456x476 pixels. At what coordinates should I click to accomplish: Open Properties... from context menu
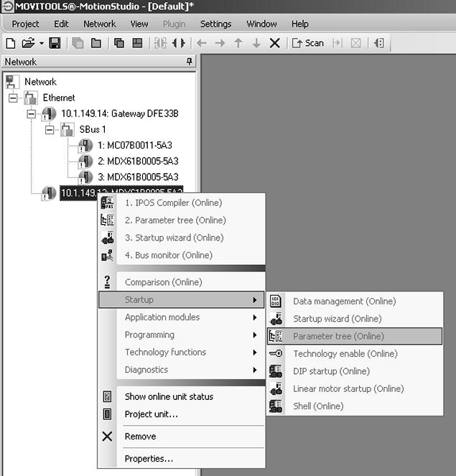(149, 458)
